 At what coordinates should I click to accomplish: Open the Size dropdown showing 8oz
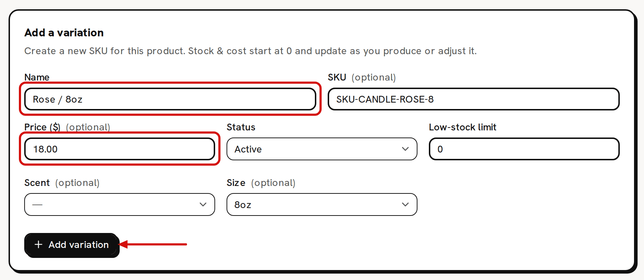(x=322, y=204)
